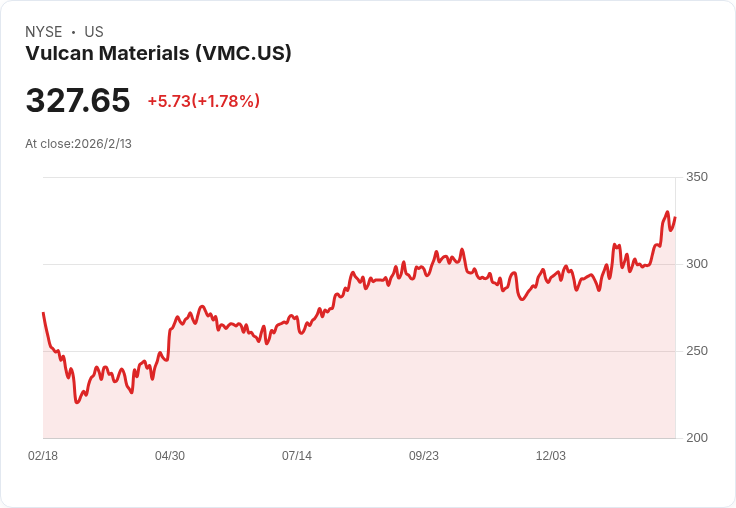Select the 09/23 date on x-axis
736x508 pixels.
[424, 456]
